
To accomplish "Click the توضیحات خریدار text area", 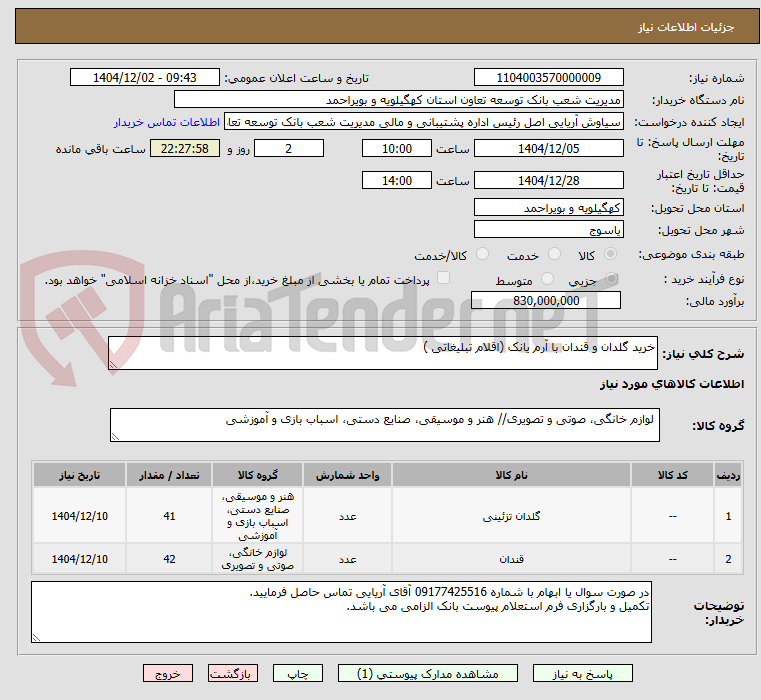I will [x=341, y=612].
